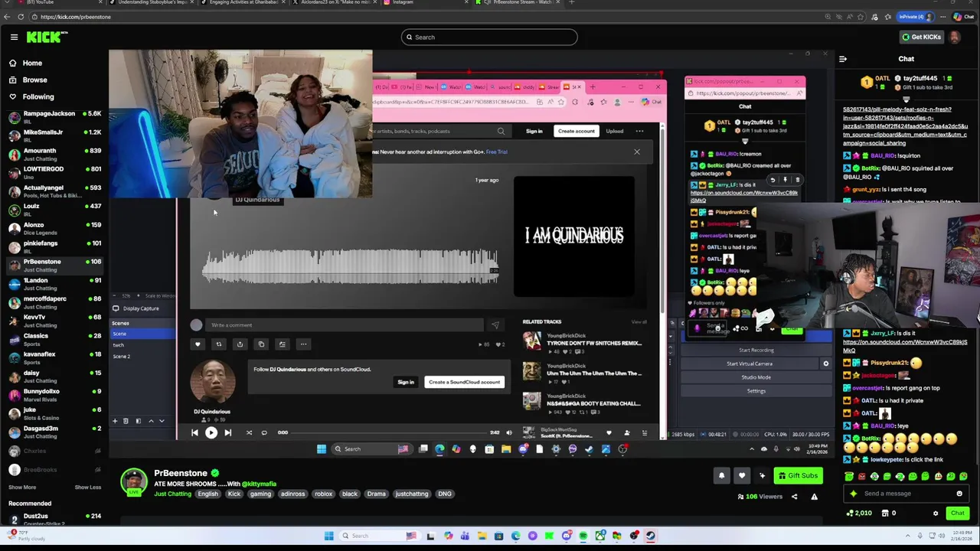Collapse the Kick chat panel

click(x=843, y=59)
